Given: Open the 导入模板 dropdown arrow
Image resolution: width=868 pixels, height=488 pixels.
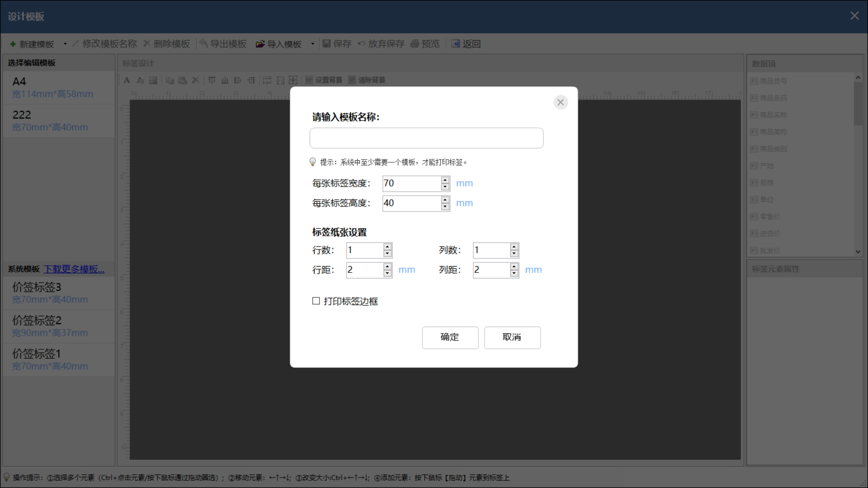Looking at the screenshot, I should (x=312, y=44).
